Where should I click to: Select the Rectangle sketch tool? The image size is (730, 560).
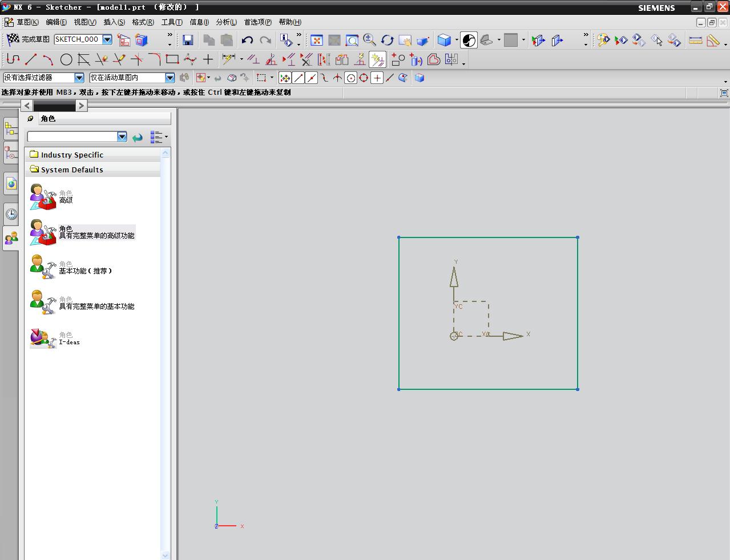172,59
